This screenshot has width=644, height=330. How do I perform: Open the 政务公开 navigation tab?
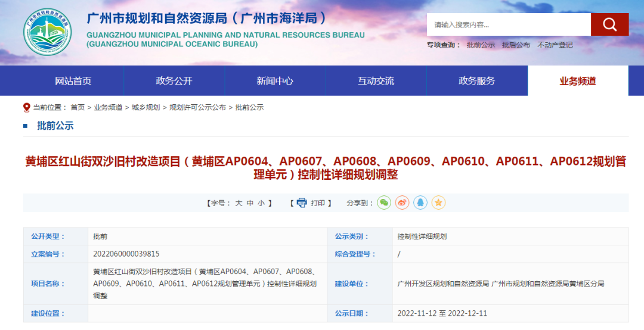174,81
